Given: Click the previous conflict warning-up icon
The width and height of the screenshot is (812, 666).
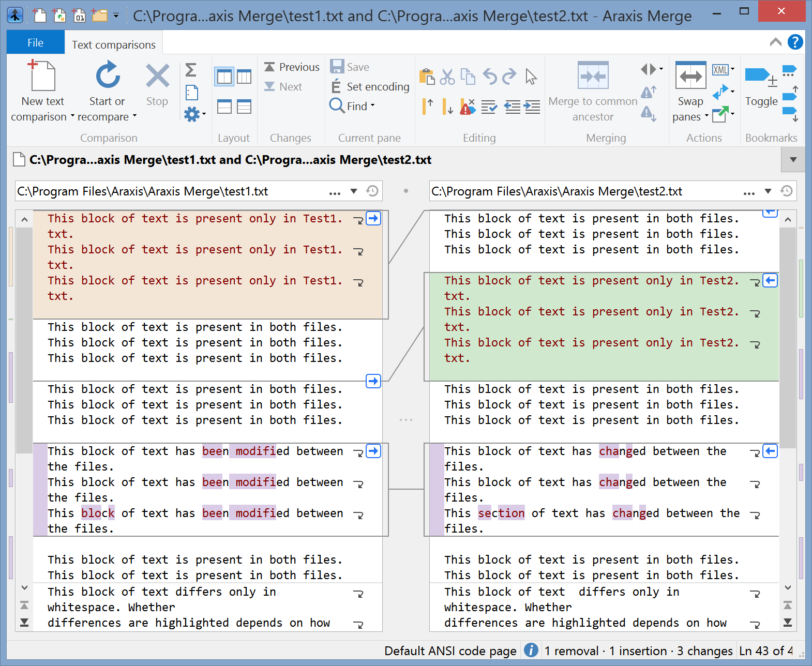Looking at the screenshot, I should (x=649, y=92).
